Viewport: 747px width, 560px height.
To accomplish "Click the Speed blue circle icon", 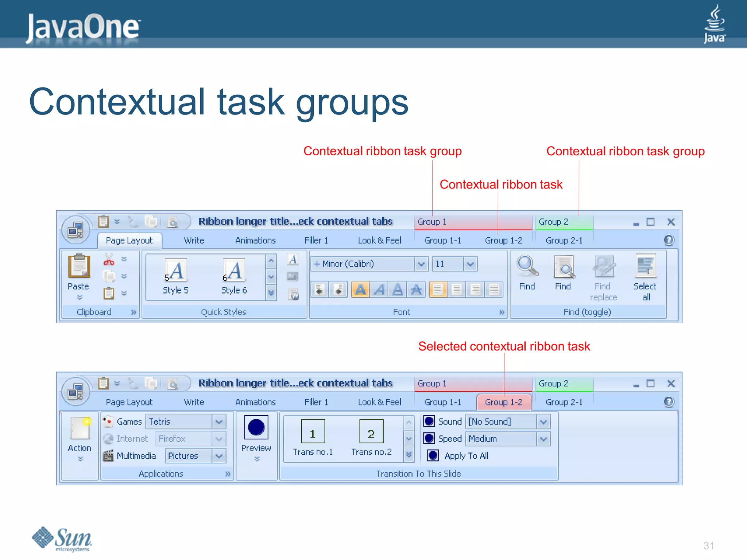I will [429, 438].
